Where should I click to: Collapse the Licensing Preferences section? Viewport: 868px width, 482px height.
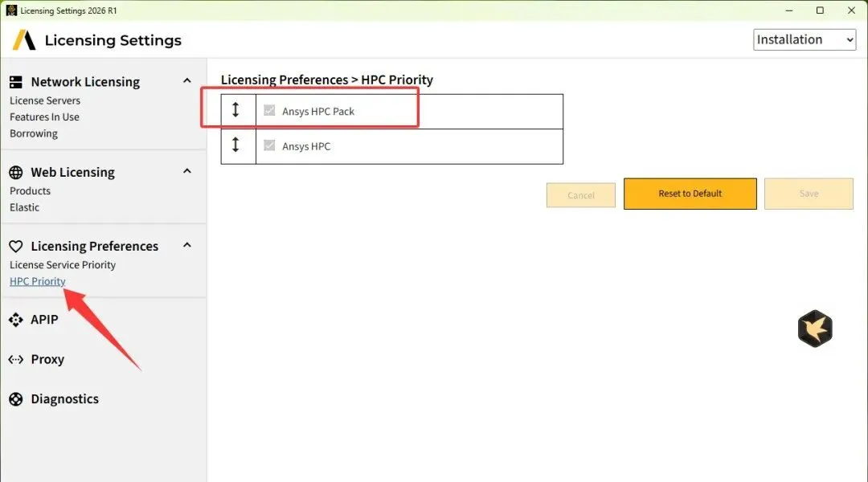(187, 244)
